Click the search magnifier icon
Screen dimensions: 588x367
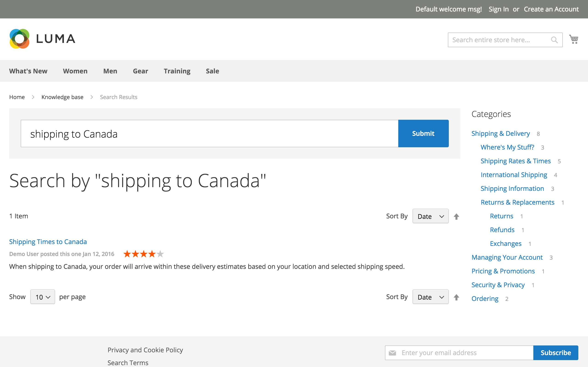(x=555, y=40)
